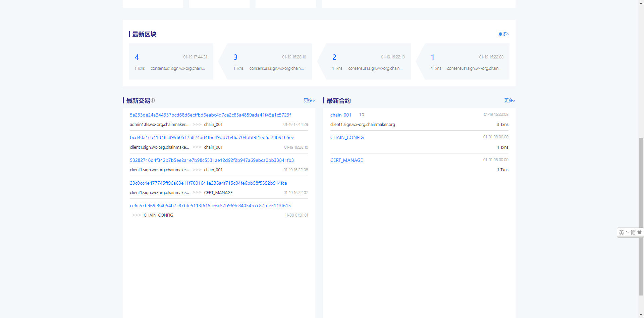Open block number 4 card
Screen dimensions: 644x318
click(x=171, y=61)
